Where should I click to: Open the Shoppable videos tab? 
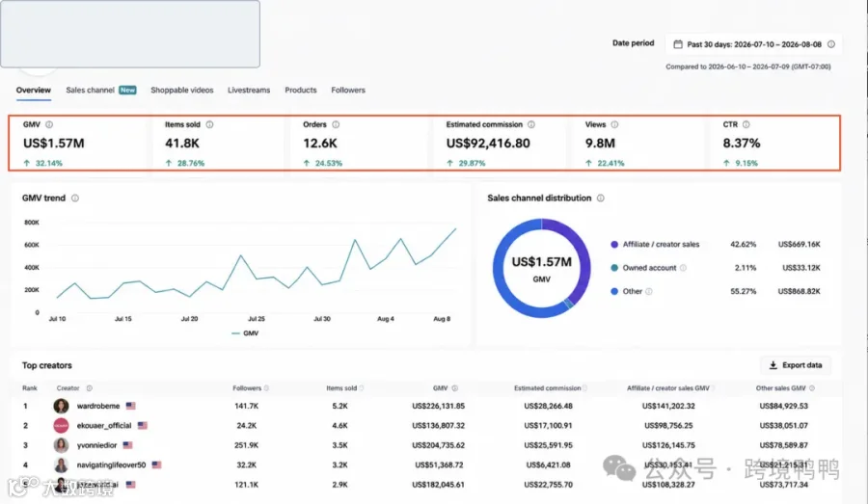click(181, 91)
